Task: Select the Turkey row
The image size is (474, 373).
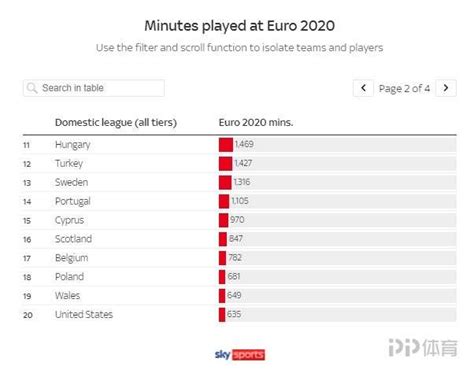Action: [239, 164]
